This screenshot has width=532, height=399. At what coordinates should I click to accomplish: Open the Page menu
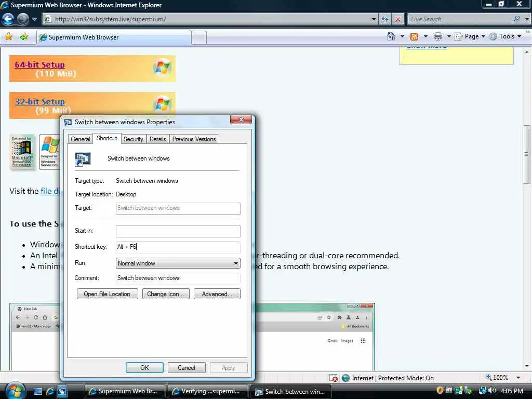[470, 36]
